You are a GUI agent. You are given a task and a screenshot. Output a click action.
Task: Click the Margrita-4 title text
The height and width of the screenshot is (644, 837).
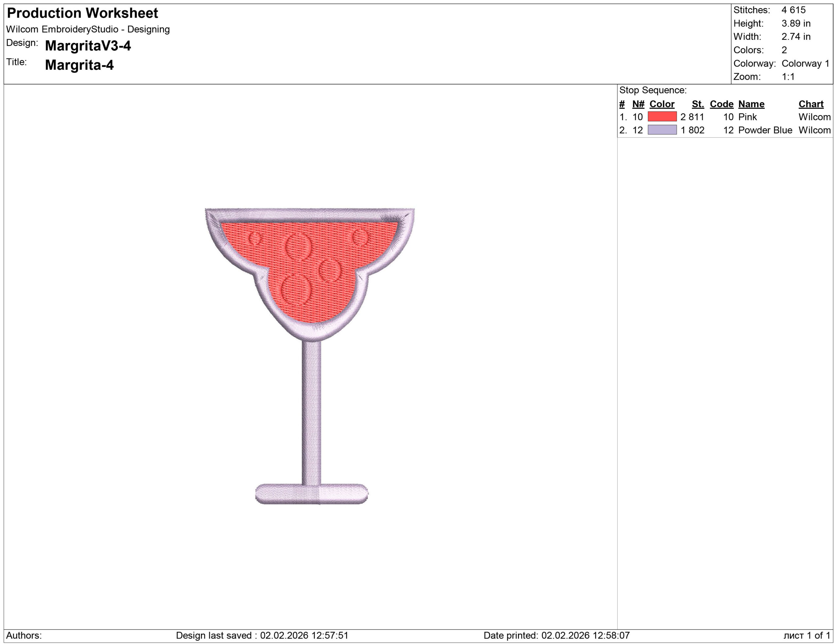[79, 65]
